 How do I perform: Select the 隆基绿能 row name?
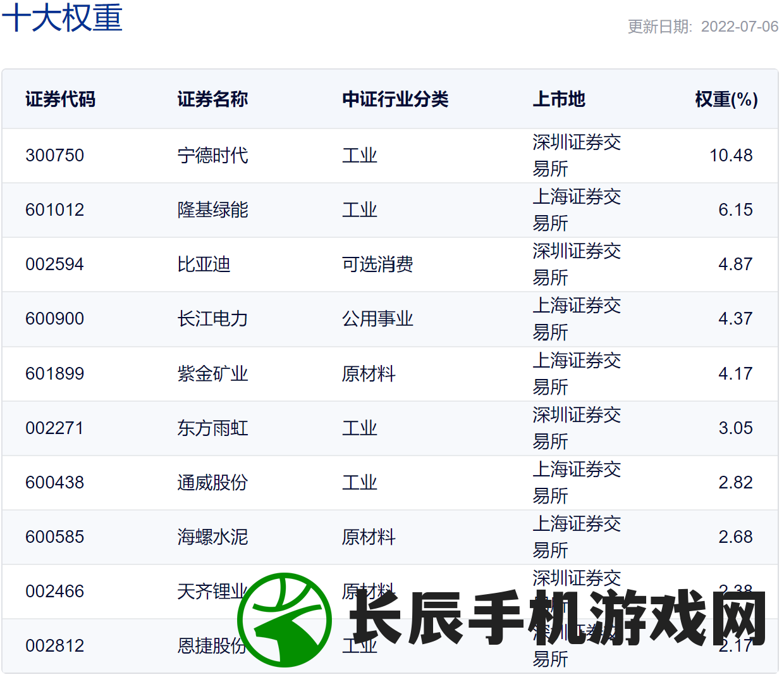[x=212, y=210]
